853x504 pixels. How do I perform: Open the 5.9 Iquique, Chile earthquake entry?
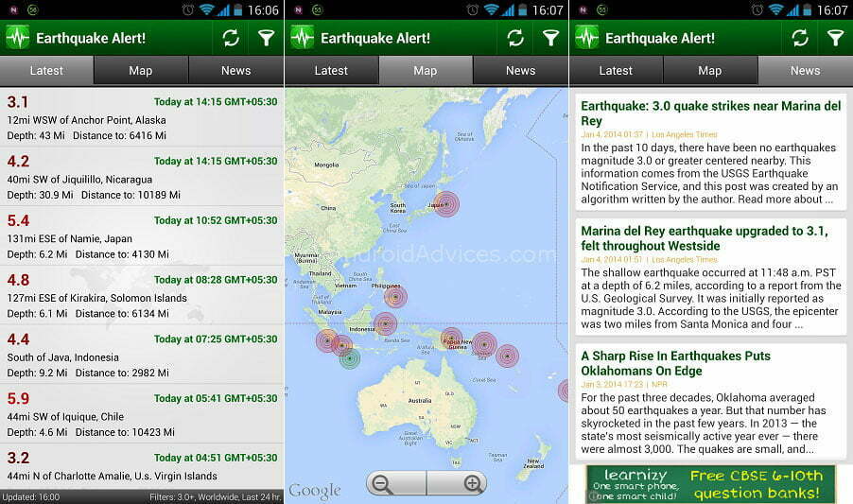pyautogui.click(x=142, y=414)
